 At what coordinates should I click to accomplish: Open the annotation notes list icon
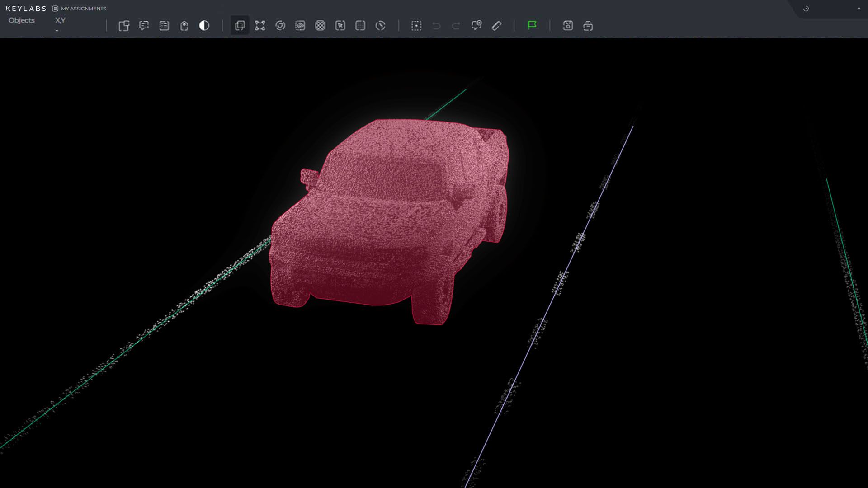pos(164,26)
